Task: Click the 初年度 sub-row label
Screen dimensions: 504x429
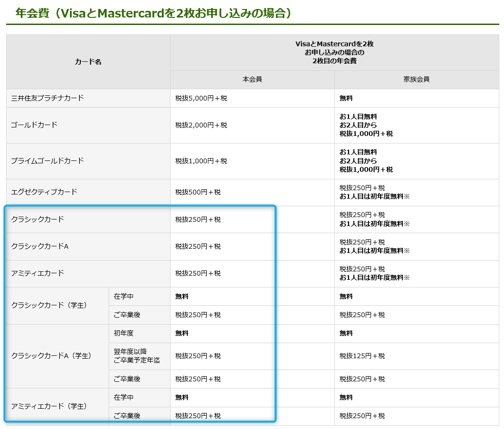Action: 123,333
